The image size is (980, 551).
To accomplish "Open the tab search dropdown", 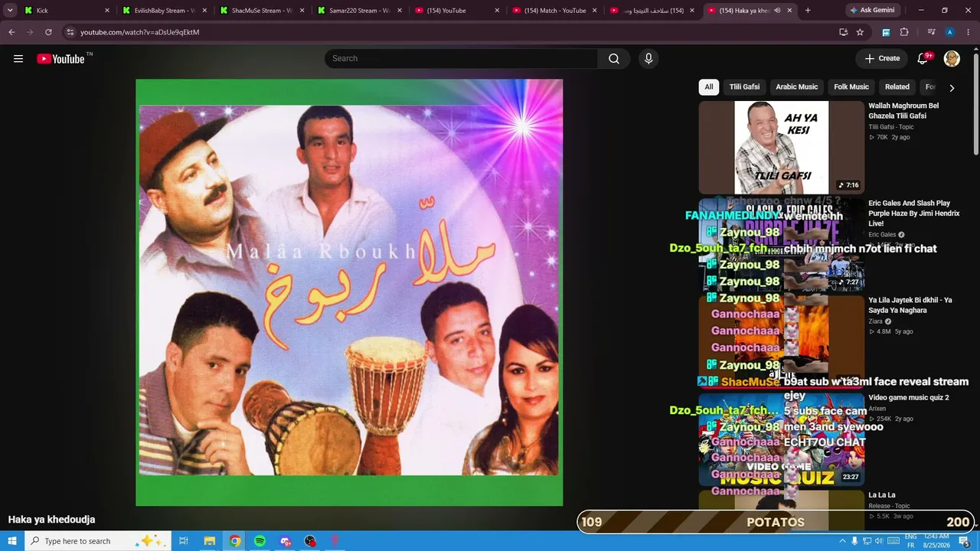I will coord(10,11).
